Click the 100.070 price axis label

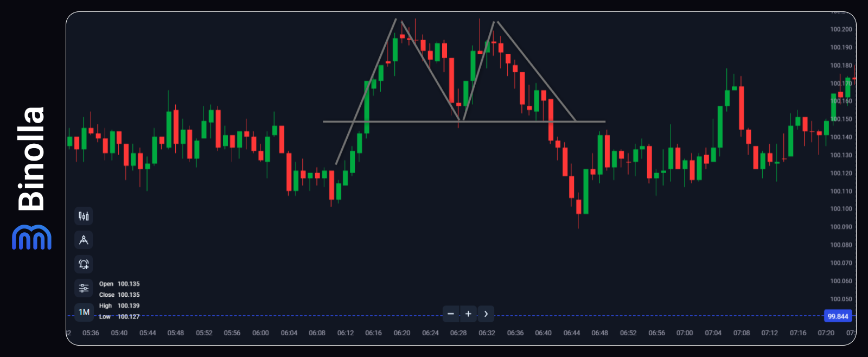pos(841,263)
